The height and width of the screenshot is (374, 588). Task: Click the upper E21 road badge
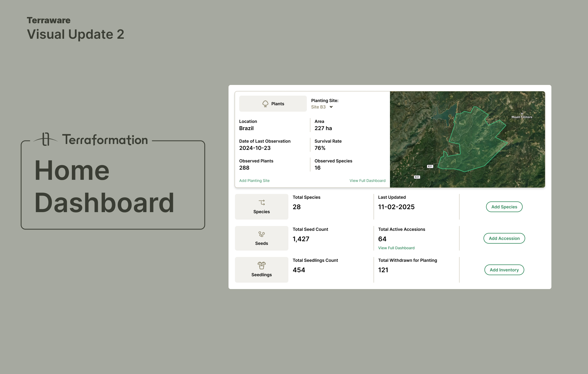point(430,166)
